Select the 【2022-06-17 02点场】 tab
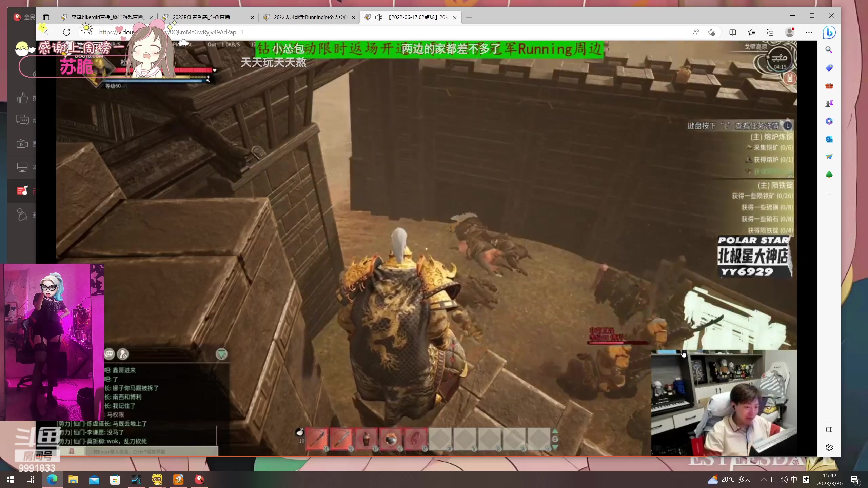This screenshot has height=488, width=868. (410, 17)
